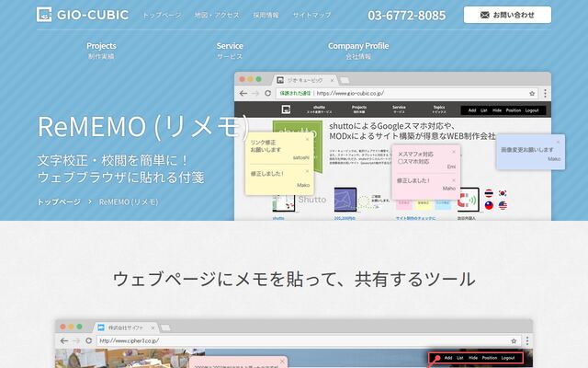
Task: Click the reload icon in hero browser mockup
Action: [267, 93]
